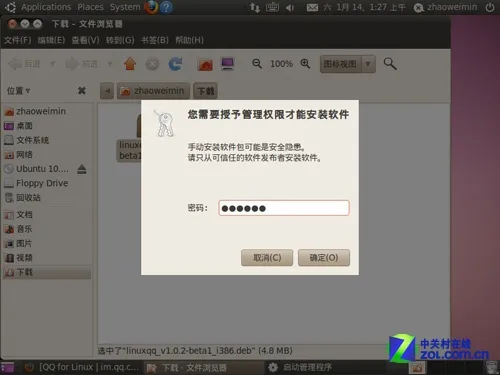Image resolution: width=500 pixels, height=375 pixels.
Task: Open the volume control icon
Action: click(x=290, y=7)
